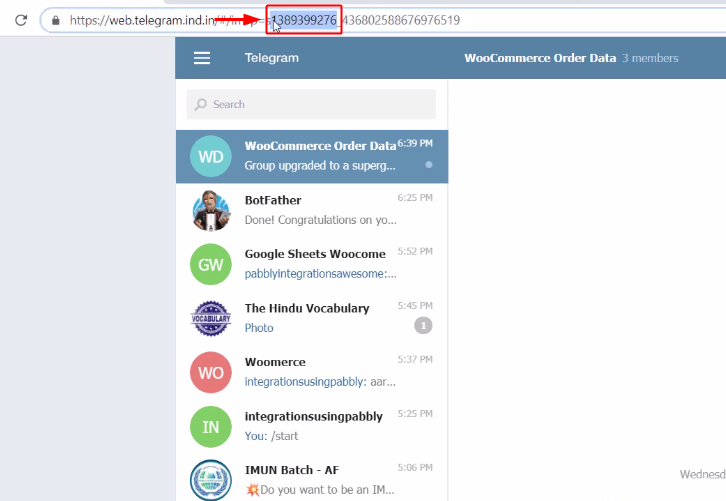The image size is (726, 501).
Task: Click the 'You: /start' message preview
Action: pos(271,436)
